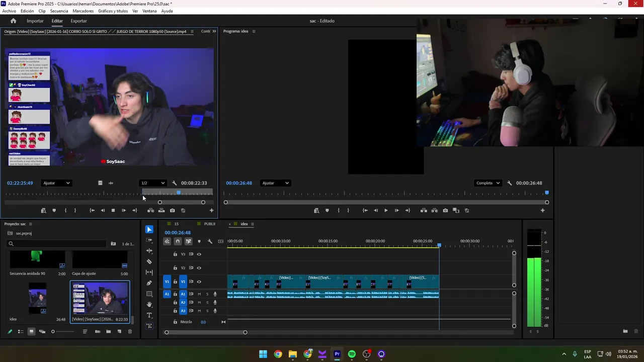Select the Razor tool
The height and width of the screenshot is (362, 644).
coord(149,261)
